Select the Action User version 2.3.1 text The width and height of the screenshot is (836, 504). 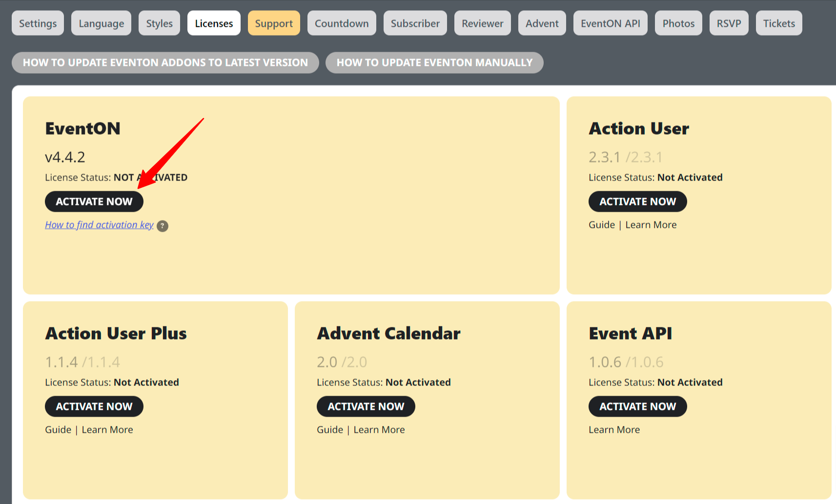coord(604,157)
